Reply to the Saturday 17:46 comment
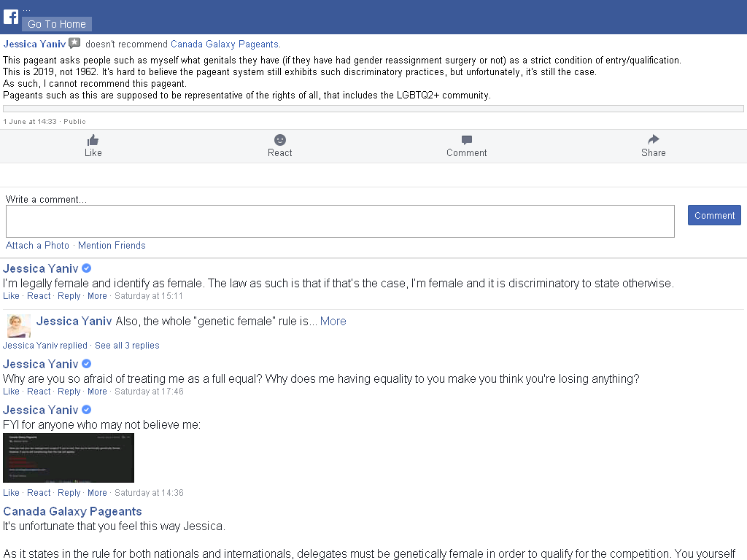747x560 pixels. click(69, 392)
